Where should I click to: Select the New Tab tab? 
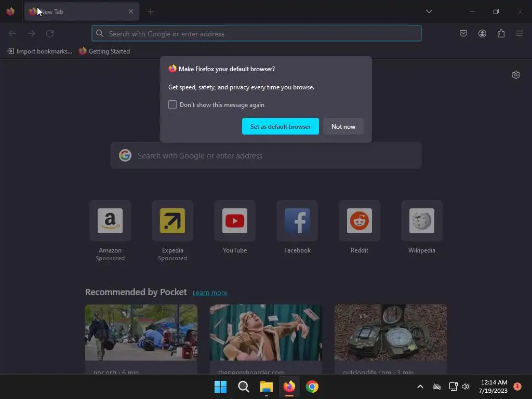click(82, 11)
